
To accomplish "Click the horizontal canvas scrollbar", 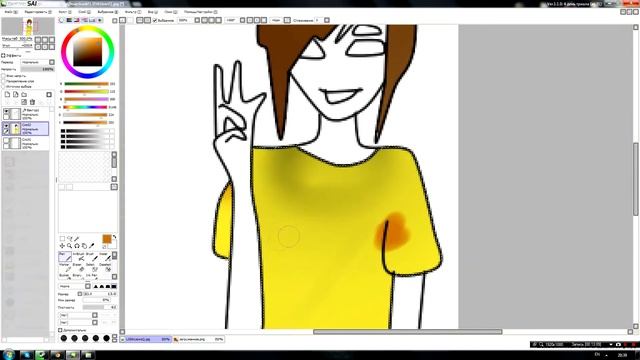I will (x=407, y=332).
